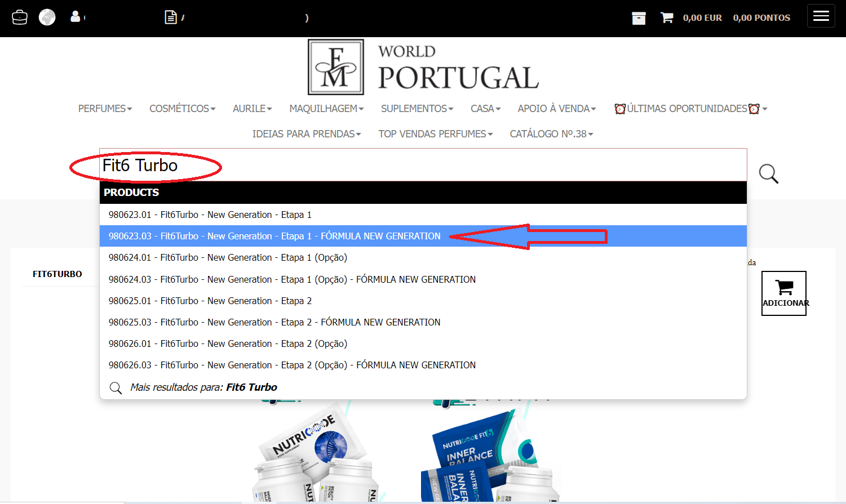Viewport: 846px width, 504px height.
Task: Open the user account icon
Action: pos(75,17)
